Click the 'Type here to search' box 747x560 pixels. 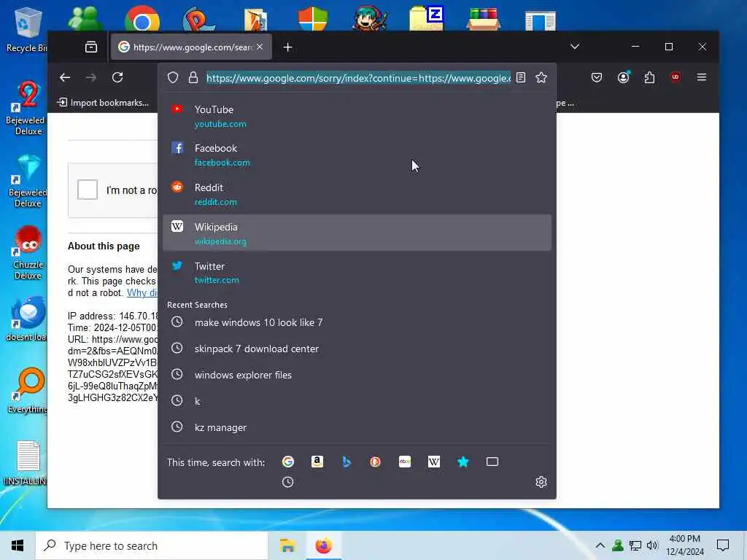pos(152,545)
